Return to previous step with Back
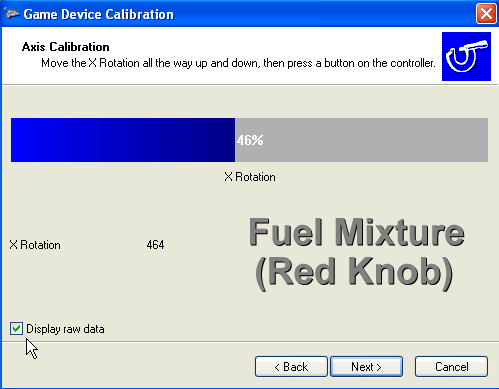Viewport: 499px width, 389px height. click(x=291, y=367)
